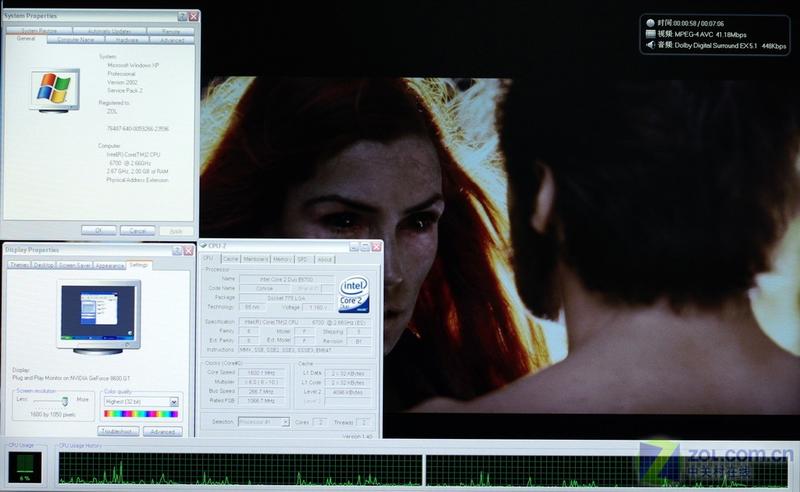Switch to the Cache tab in CPU-Z
Viewport: 800px width, 492px height.
[x=231, y=259]
